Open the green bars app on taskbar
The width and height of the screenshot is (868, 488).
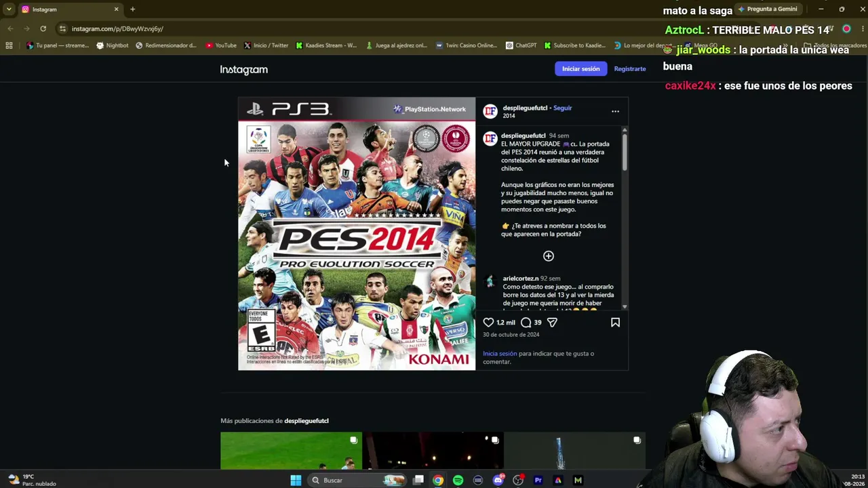(578, 481)
